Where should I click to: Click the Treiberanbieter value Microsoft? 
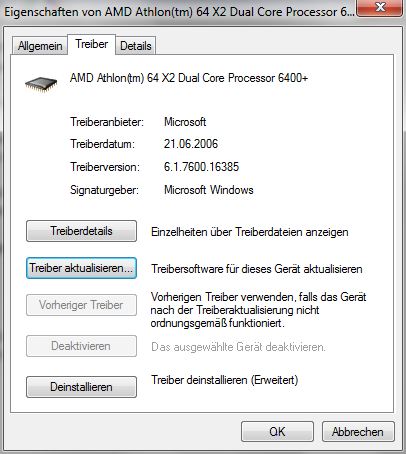click(185, 122)
